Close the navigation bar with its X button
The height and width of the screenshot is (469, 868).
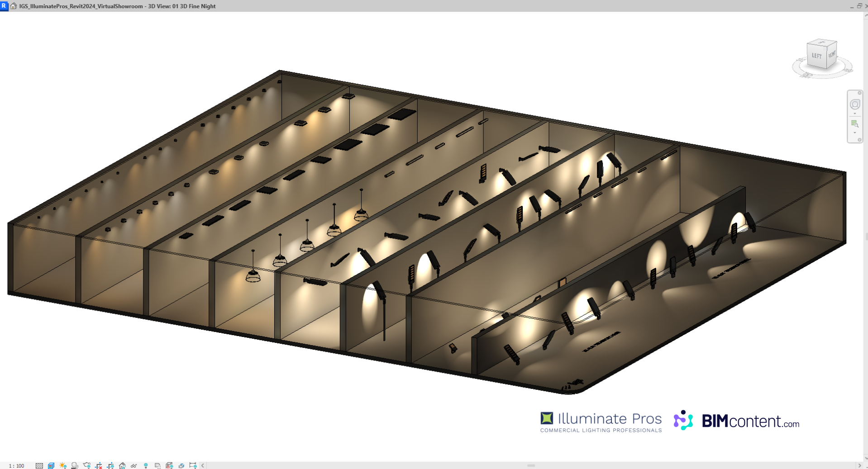(x=859, y=93)
